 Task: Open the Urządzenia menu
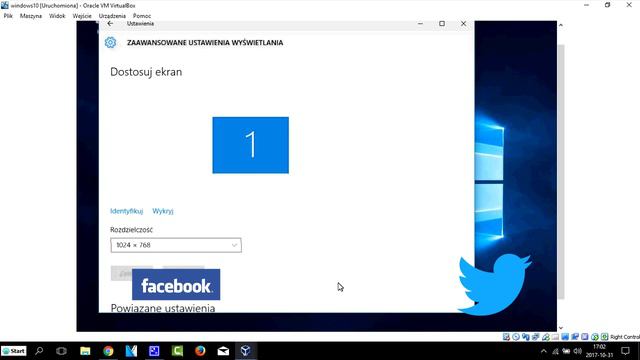pos(112,16)
